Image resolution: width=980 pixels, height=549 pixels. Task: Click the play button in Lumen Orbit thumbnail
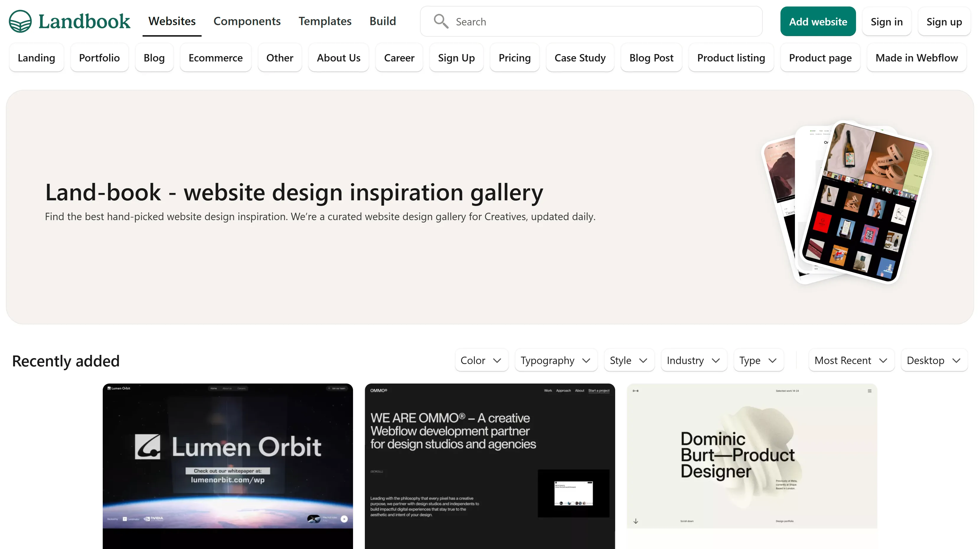coord(344,519)
